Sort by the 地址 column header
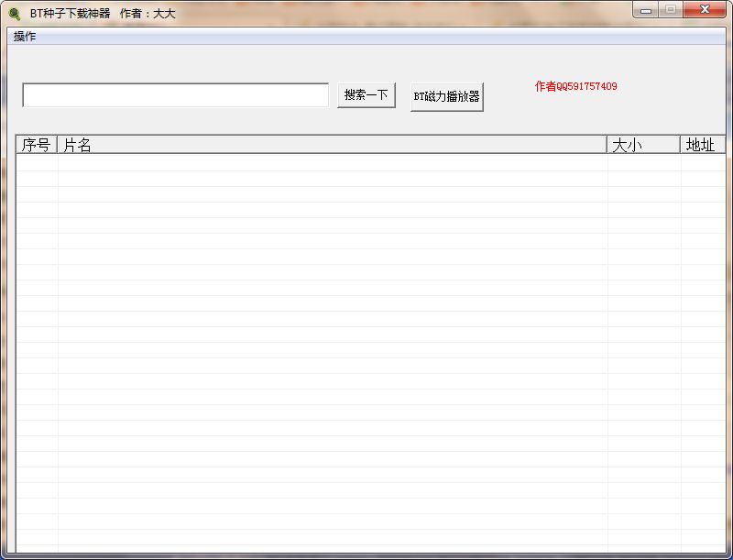 click(x=703, y=145)
